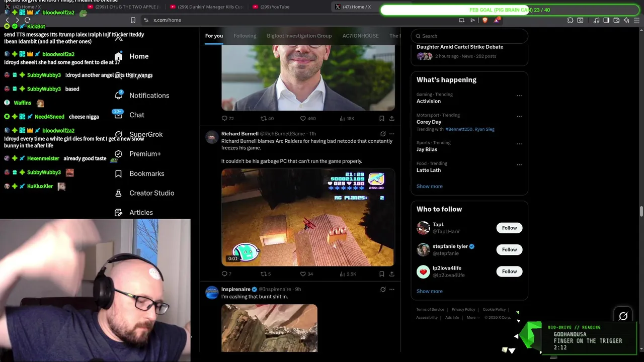View analytics of Richard Burnell post (2.5K)
The width and height of the screenshot is (644, 362).
pyautogui.click(x=347, y=274)
